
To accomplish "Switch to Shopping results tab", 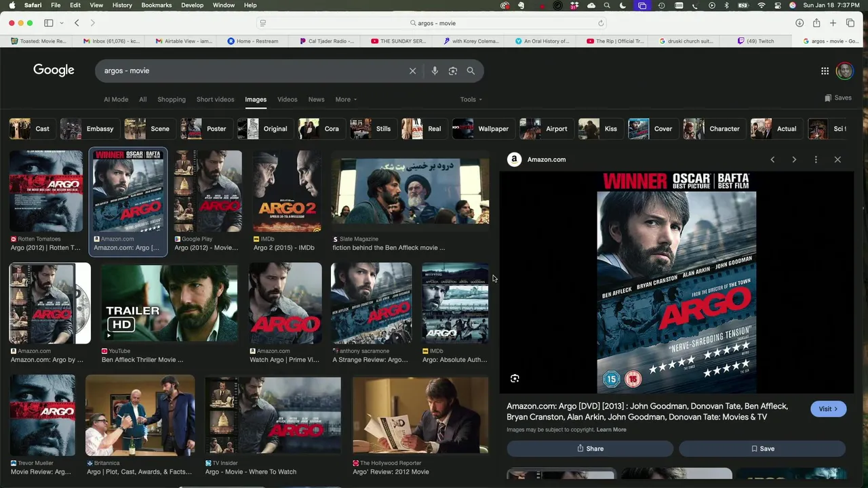I will [x=172, y=100].
